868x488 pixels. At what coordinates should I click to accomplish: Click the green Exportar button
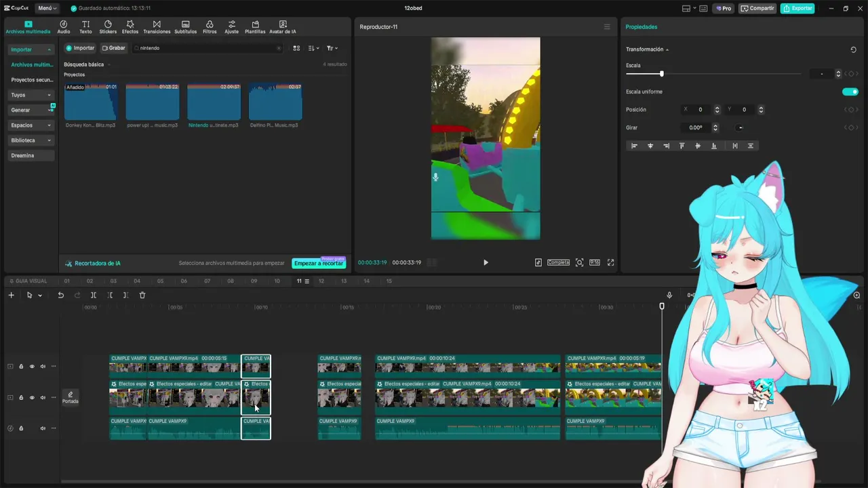tap(797, 8)
